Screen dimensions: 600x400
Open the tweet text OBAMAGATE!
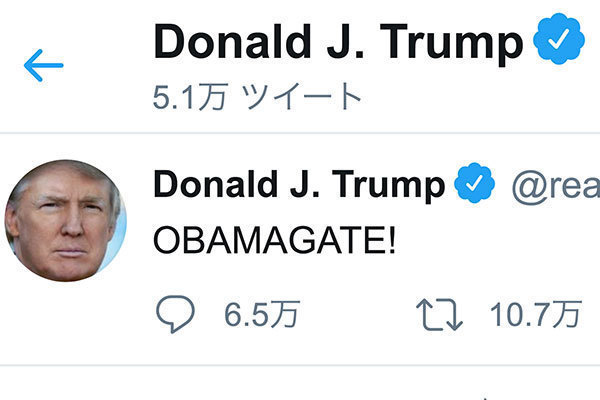tap(274, 241)
